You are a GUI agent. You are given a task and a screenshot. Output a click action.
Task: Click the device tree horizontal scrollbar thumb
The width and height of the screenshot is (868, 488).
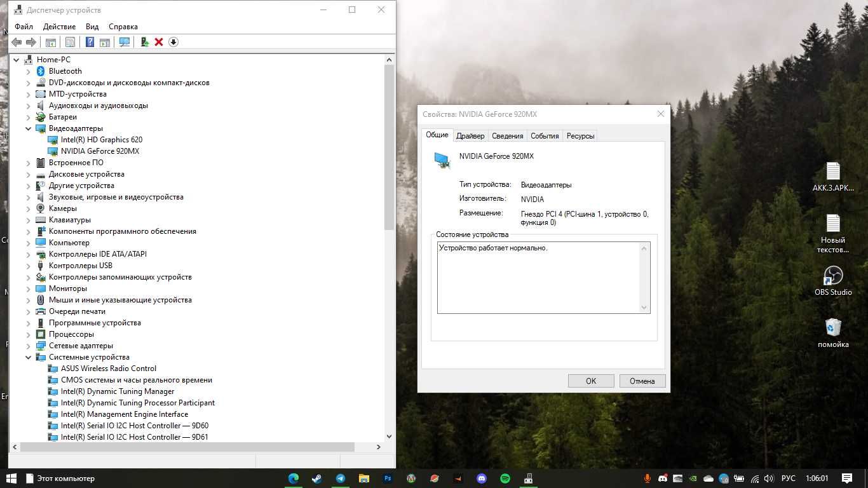(x=187, y=447)
